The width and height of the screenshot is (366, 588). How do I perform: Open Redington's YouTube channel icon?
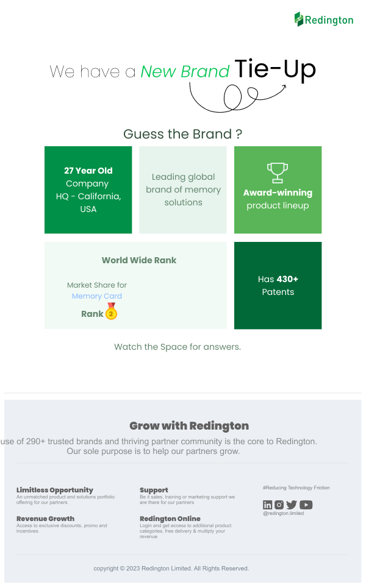click(x=306, y=505)
